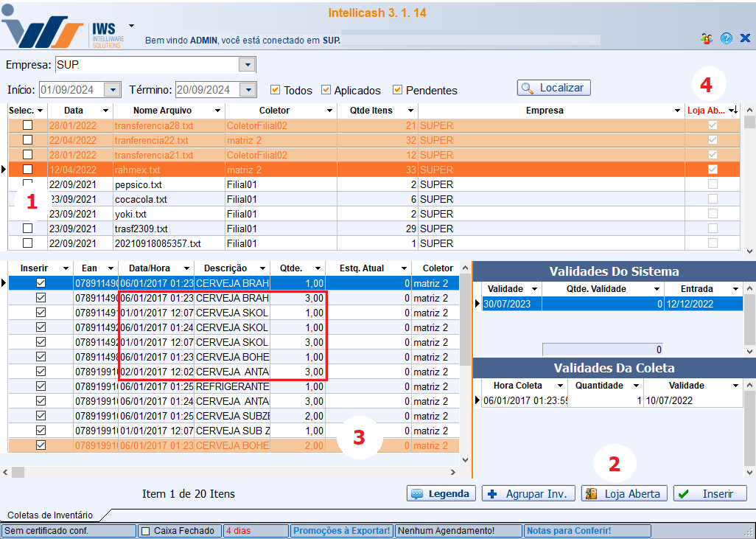Open the Início date picker dropdown

tap(112, 90)
